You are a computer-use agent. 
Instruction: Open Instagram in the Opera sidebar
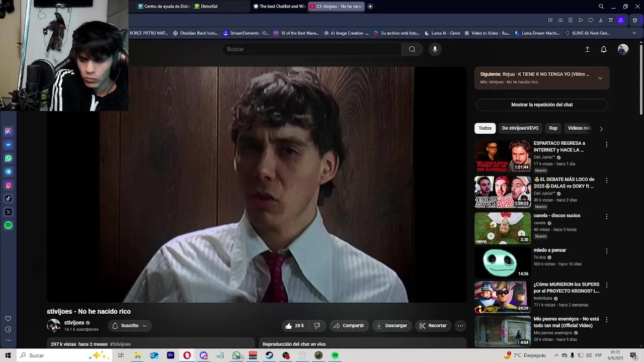8,186
